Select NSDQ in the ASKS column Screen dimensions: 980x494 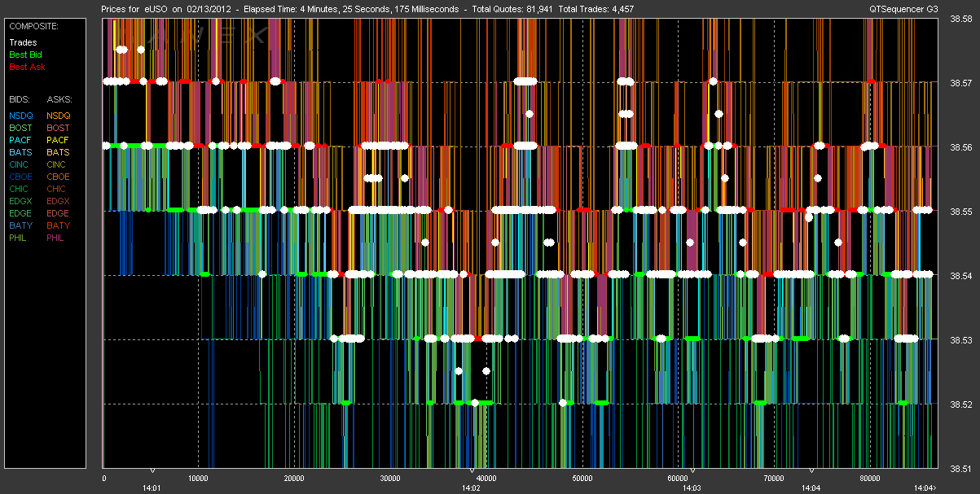pos(58,116)
